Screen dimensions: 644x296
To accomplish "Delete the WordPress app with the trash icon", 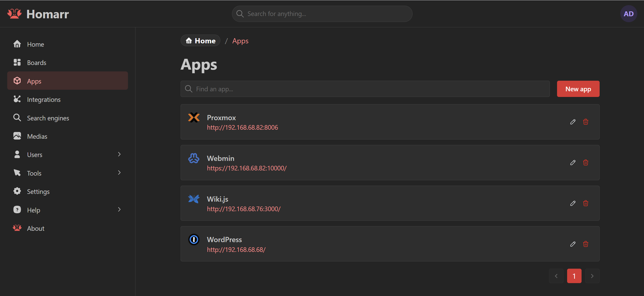I will [586, 244].
